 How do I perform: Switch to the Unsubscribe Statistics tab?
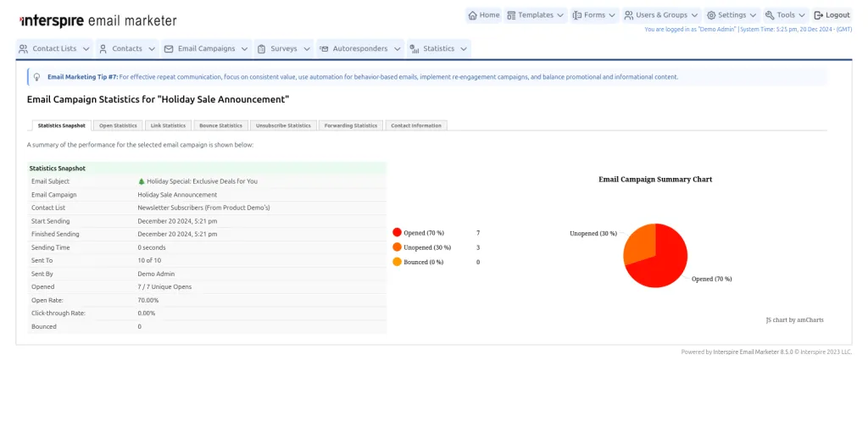tap(283, 125)
